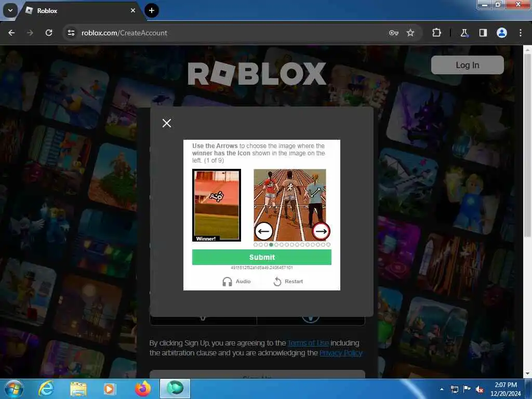This screenshot has height=399, width=532.
Task: Click the Roblox logo
Action: click(257, 74)
